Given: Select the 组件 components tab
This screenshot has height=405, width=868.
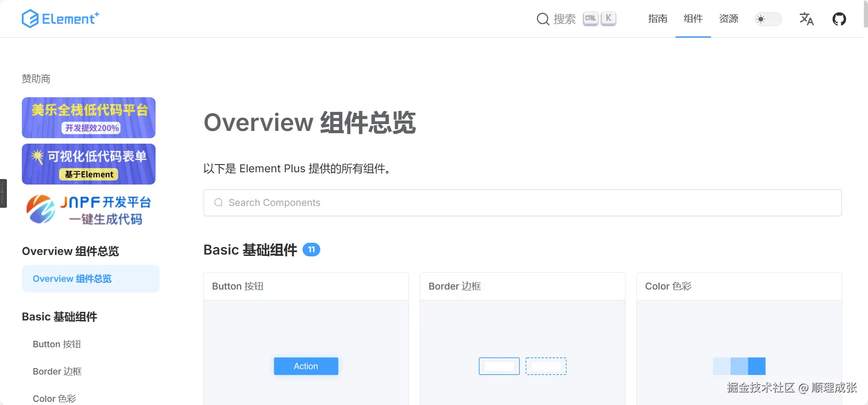Looking at the screenshot, I should [693, 19].
